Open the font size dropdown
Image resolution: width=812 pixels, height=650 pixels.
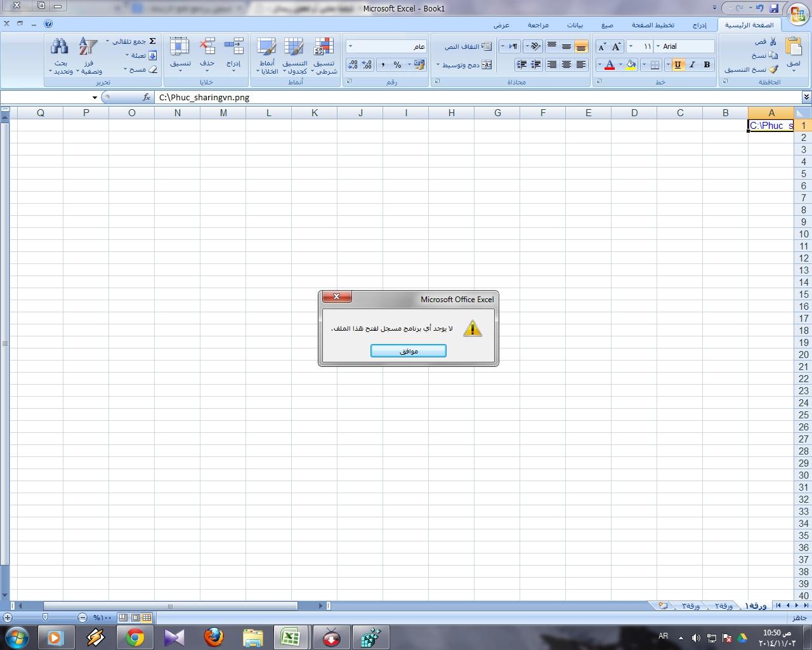(630, 46)
